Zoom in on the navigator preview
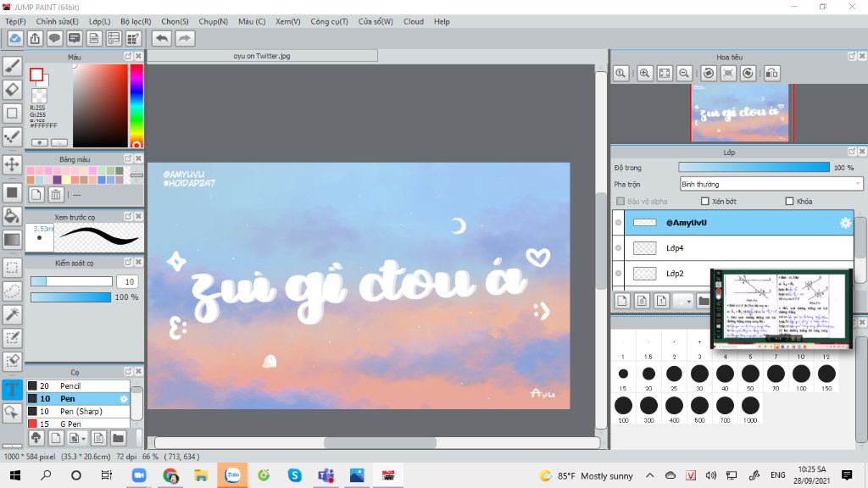The image size is (868, 488). pyautogui.click(x=645, y=74)
